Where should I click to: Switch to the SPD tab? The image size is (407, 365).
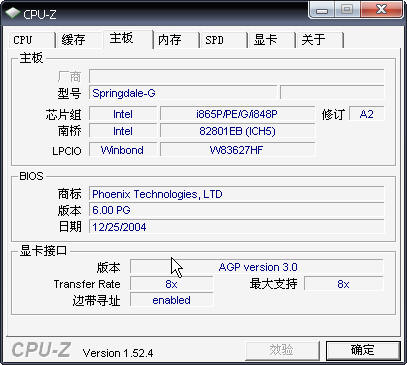pos(224,40)
